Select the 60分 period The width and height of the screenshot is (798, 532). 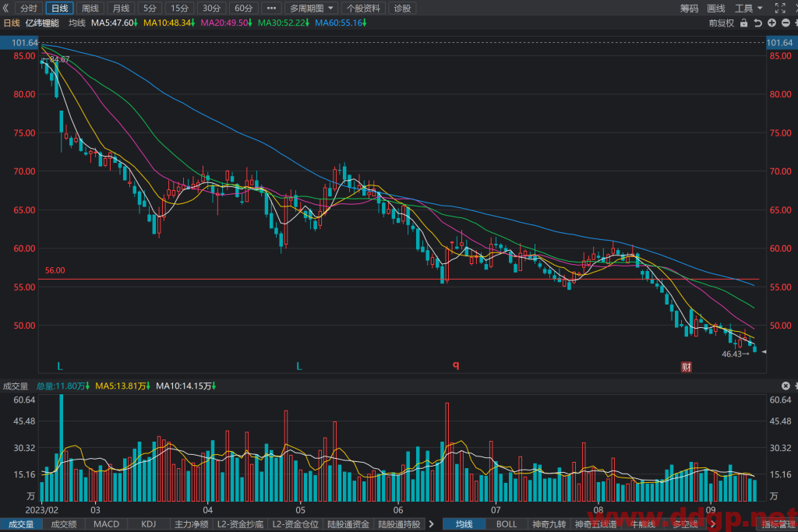tap(243, 8)
